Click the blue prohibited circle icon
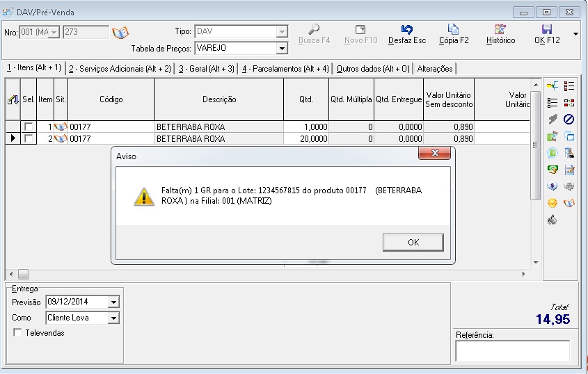Viewport: 588px width, 374px height. click(x=569, y=119)
